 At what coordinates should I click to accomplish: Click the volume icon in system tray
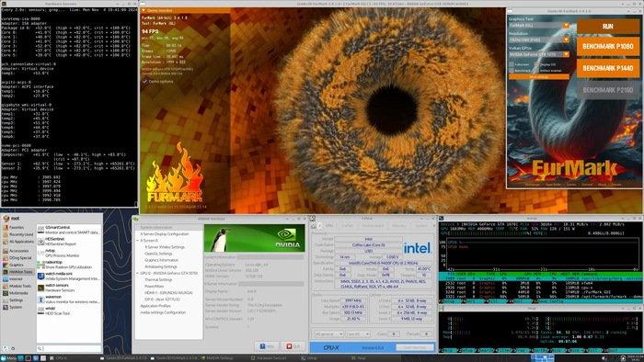pyautogui.click(x=604, y=358)
